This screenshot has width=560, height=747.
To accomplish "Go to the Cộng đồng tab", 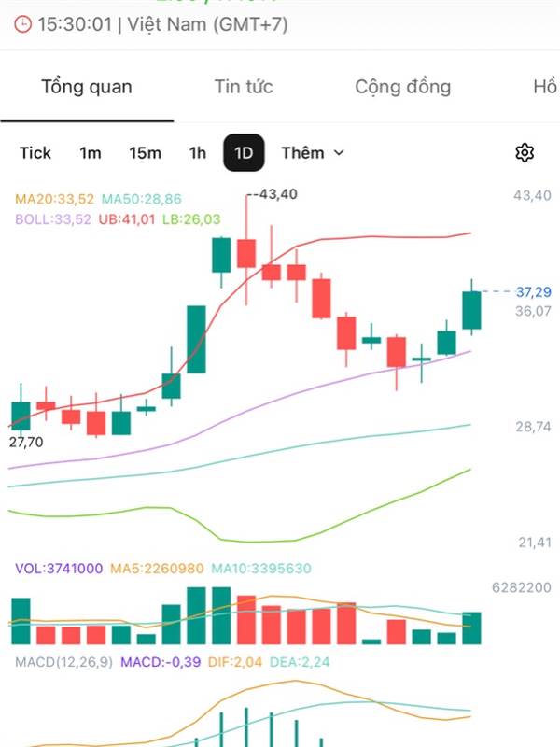I will tap(402, 87).
